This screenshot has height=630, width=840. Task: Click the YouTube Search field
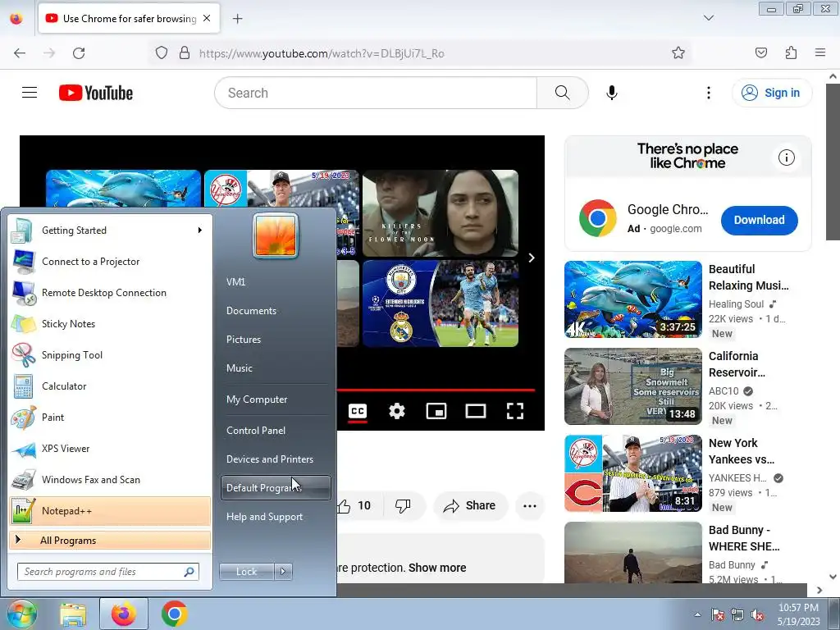click(376, 93)
